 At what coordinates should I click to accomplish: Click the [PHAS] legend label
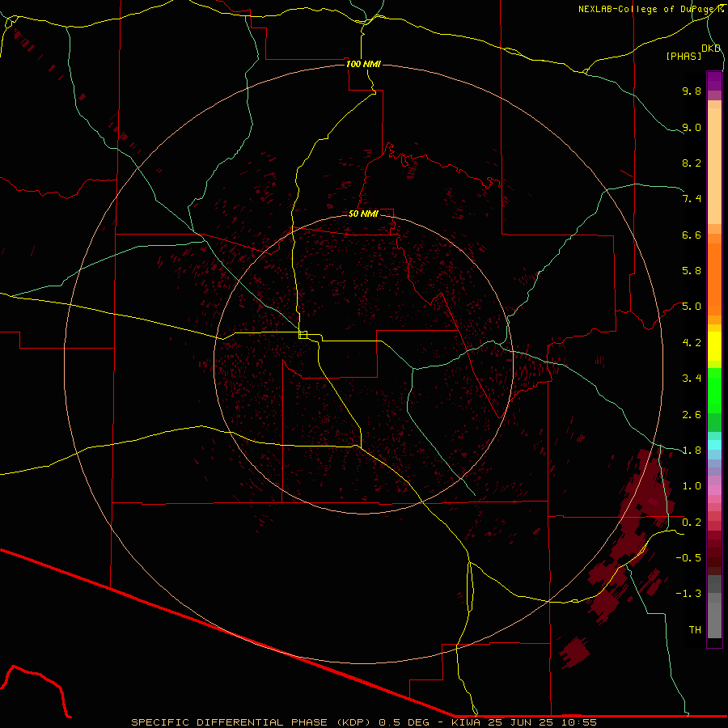(x=684, y=57)
